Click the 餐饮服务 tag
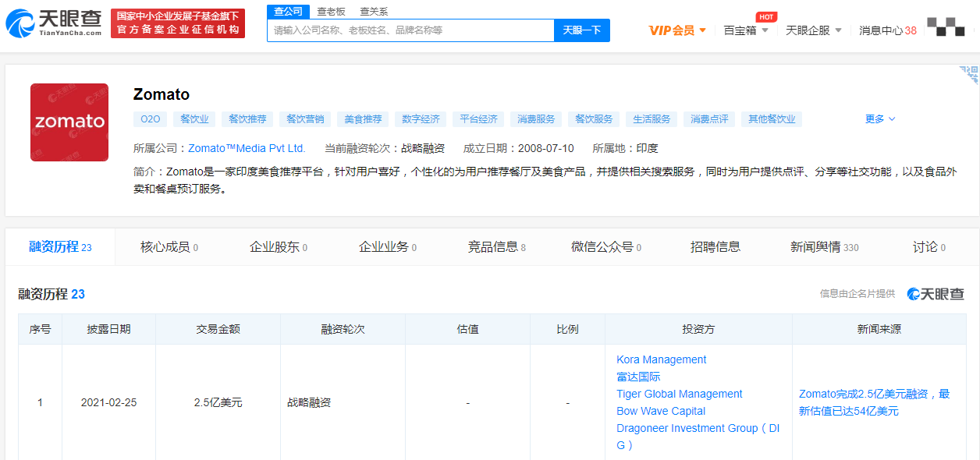This screenshot has height=460, width=980. point(594,119)
